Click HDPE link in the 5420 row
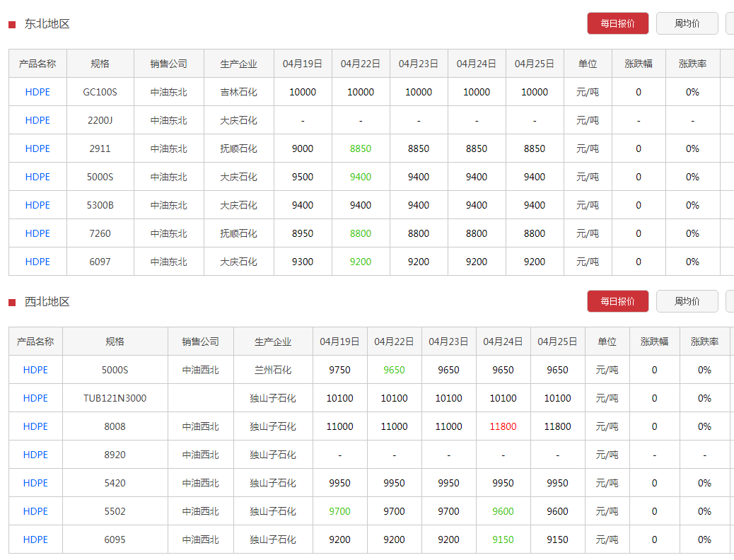The width and height of the screenshot is (734, 560). tap(35, 483)
